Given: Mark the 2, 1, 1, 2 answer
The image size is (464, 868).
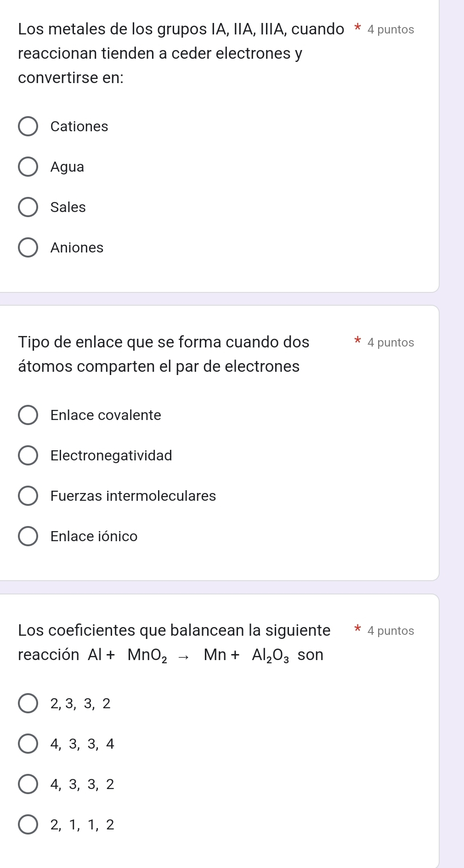Looking at the screenshot, I should coord(28,824).
